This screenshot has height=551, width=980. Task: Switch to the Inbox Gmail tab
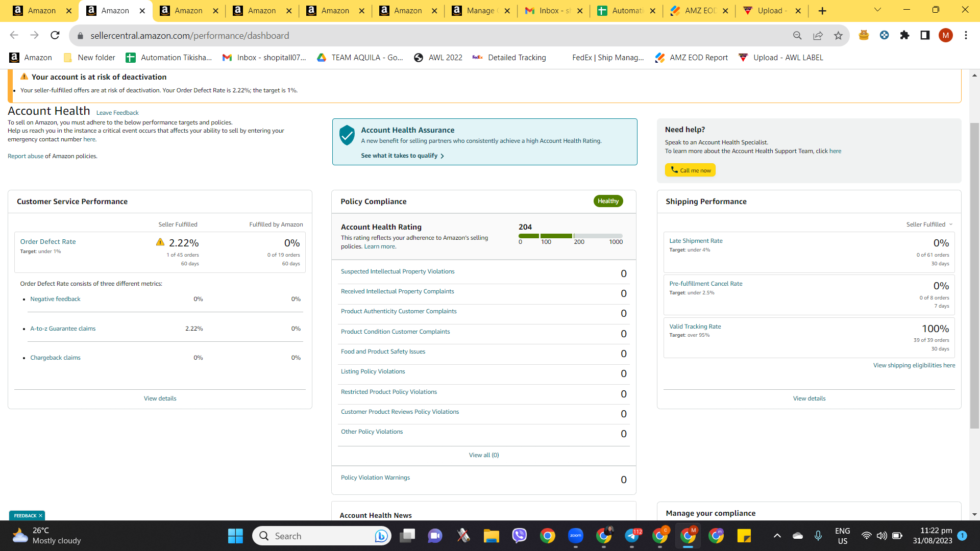pos(554,11)
